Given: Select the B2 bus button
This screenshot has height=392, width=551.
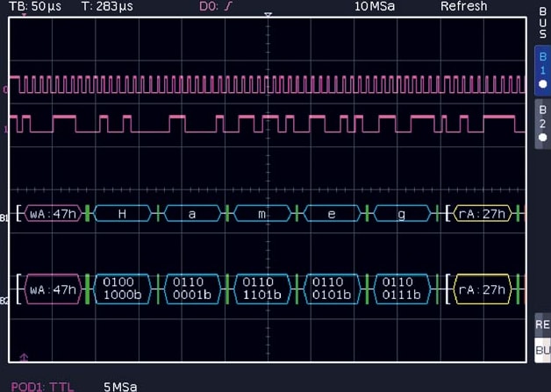Looking at the screenshot, I should [542, 124].
